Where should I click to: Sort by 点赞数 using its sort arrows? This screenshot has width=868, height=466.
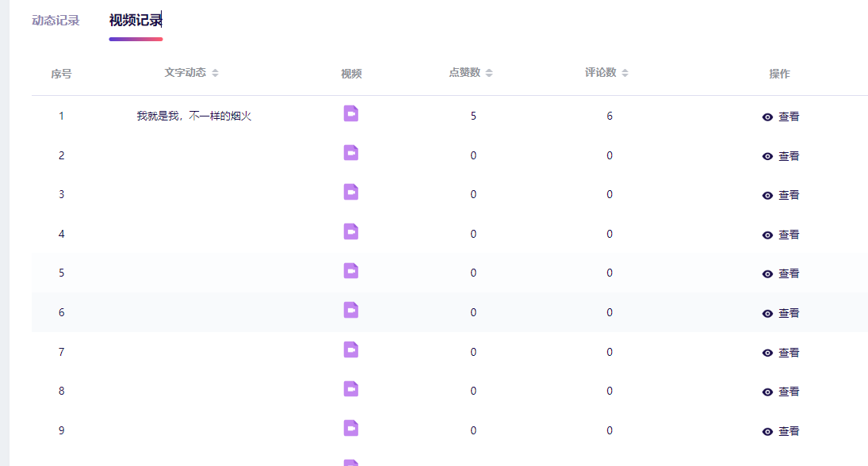click(x=489, y=73)
